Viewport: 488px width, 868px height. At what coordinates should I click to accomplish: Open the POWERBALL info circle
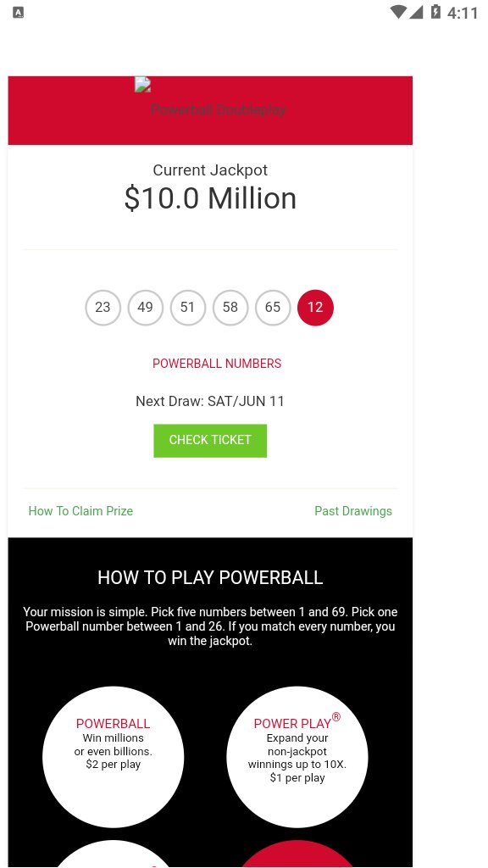(x=113, y=756)
